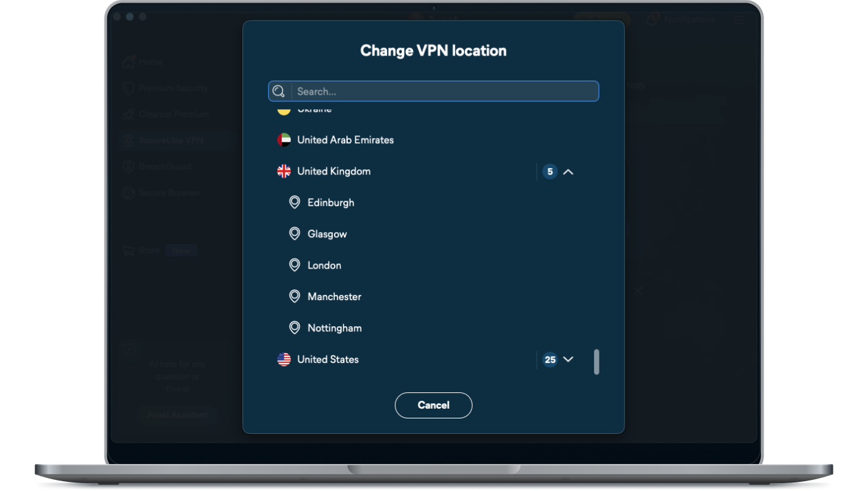Screen dimensions: 868x491
Task: Click the United Arab Emirates flag icon
Action: point(284,140)
